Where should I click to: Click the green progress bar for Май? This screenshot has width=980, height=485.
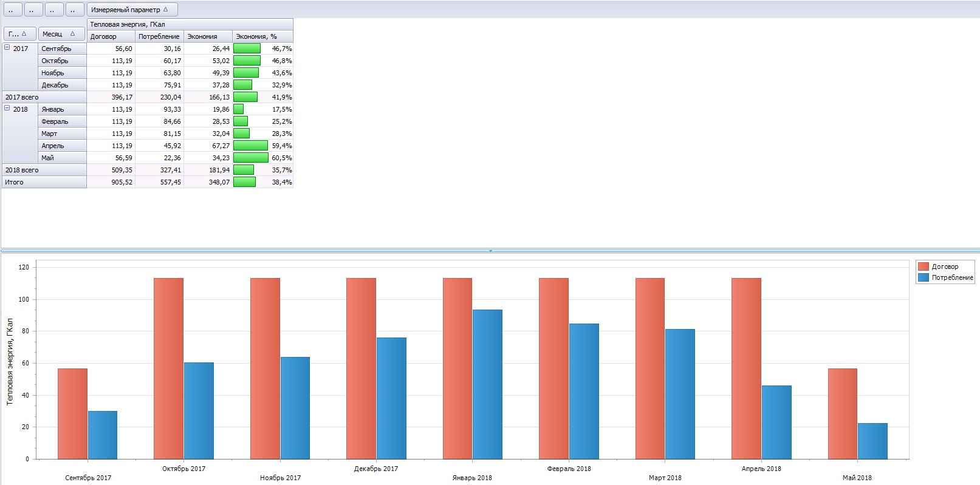tap(250, 158)
